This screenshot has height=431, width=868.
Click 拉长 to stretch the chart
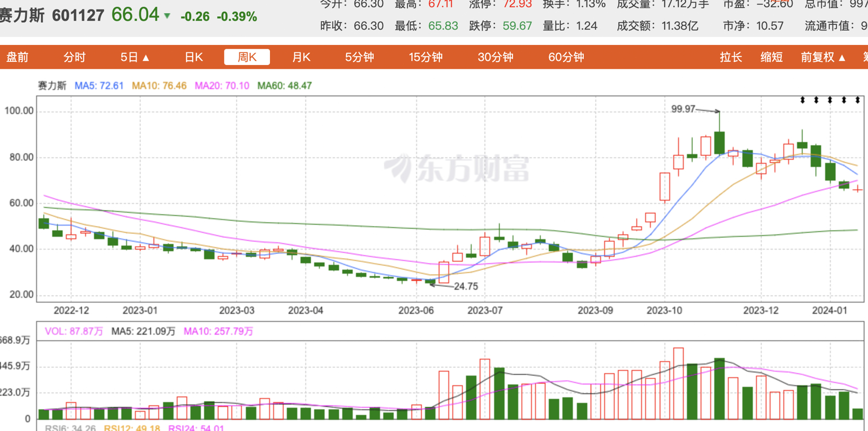point(731,57)
